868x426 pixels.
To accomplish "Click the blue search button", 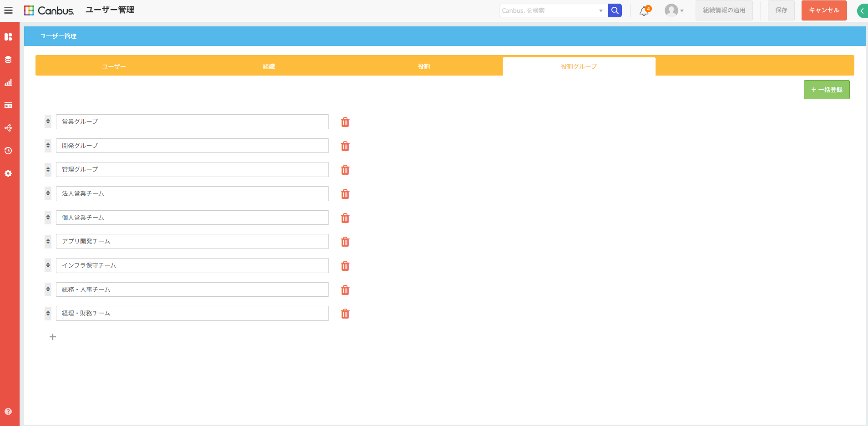I will [615, 10].
